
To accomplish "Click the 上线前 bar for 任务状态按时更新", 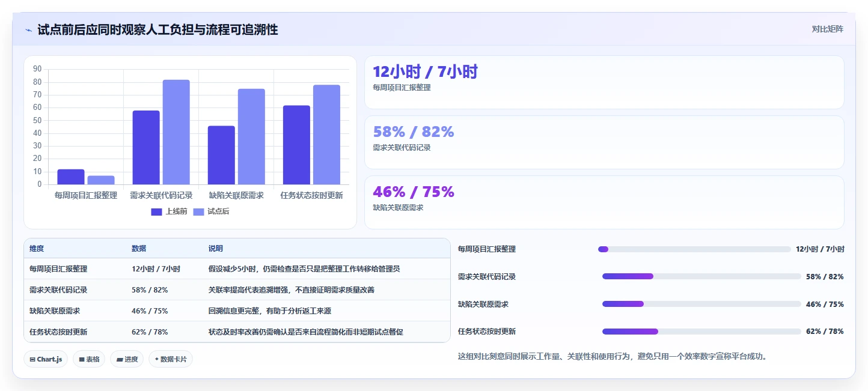I will (x=296, y=145).
